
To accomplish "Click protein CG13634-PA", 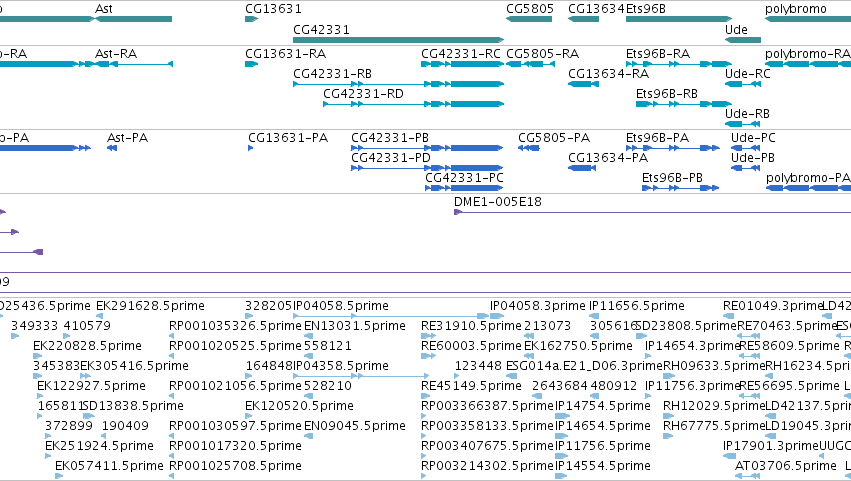I will pos(608,158).
